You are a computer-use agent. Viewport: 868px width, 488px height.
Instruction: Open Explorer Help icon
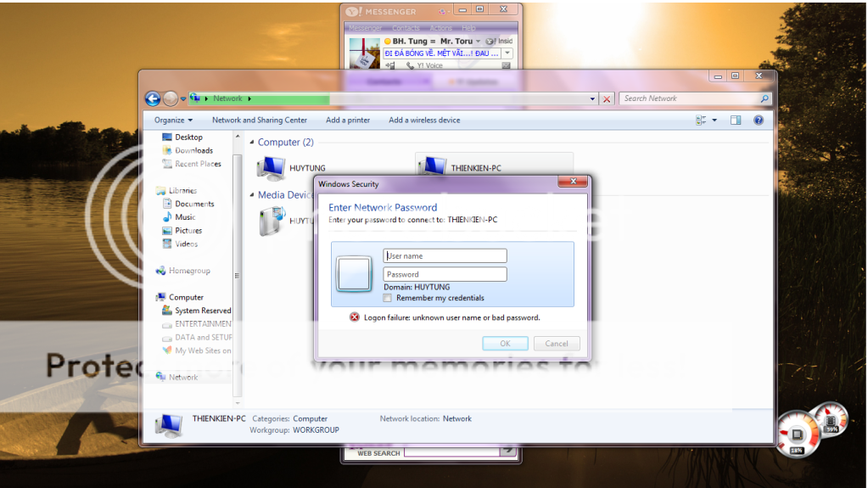[x=759, y=121]
